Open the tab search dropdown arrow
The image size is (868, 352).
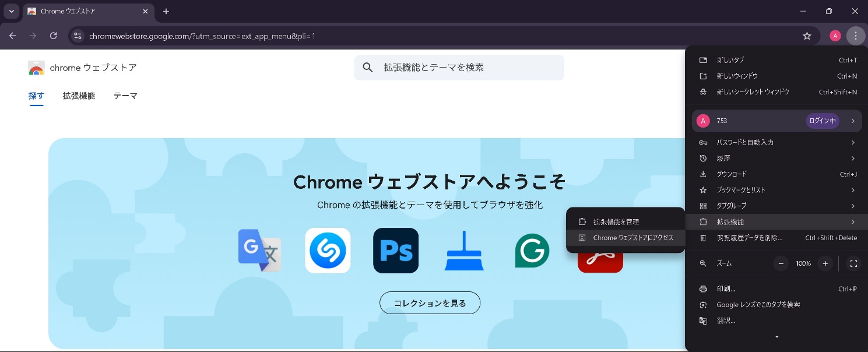(11, 11)
